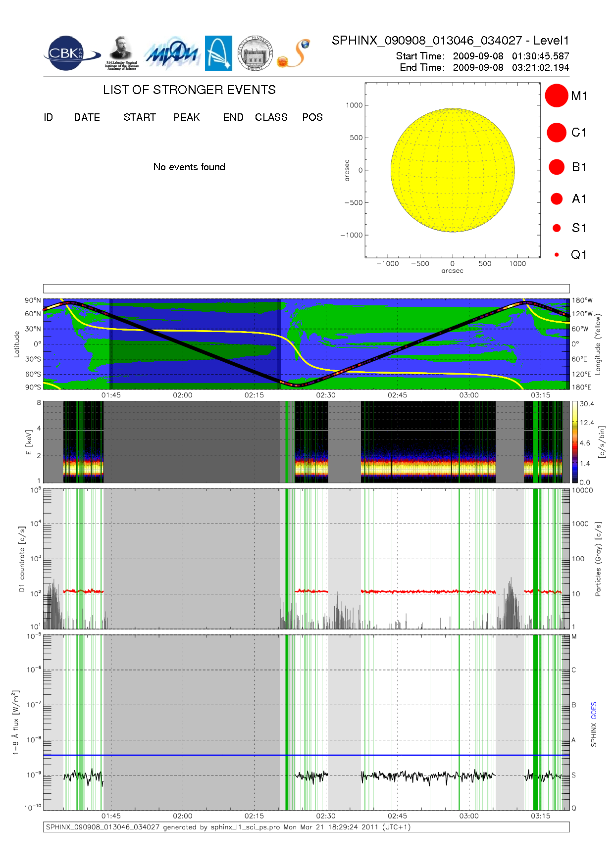Click the small Q1 red dot in legend
Viewport: 614px width, 868px height.
point(557,254)
